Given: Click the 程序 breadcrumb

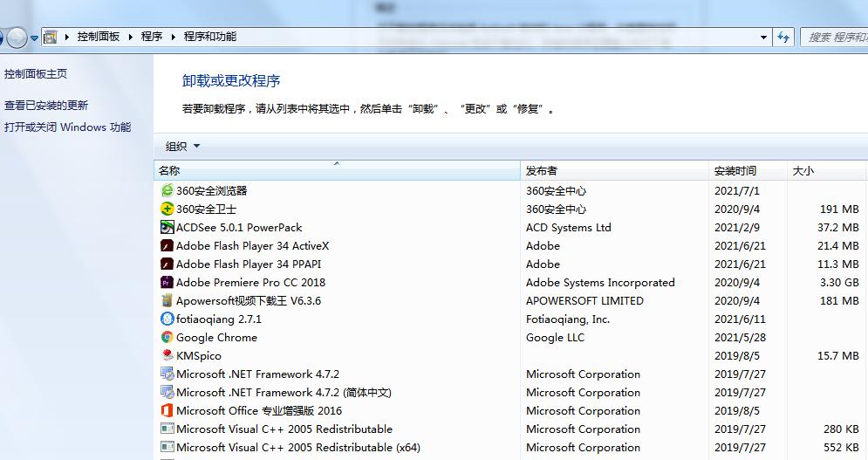Looking at the screenshot, I should (x=152, y=37).
